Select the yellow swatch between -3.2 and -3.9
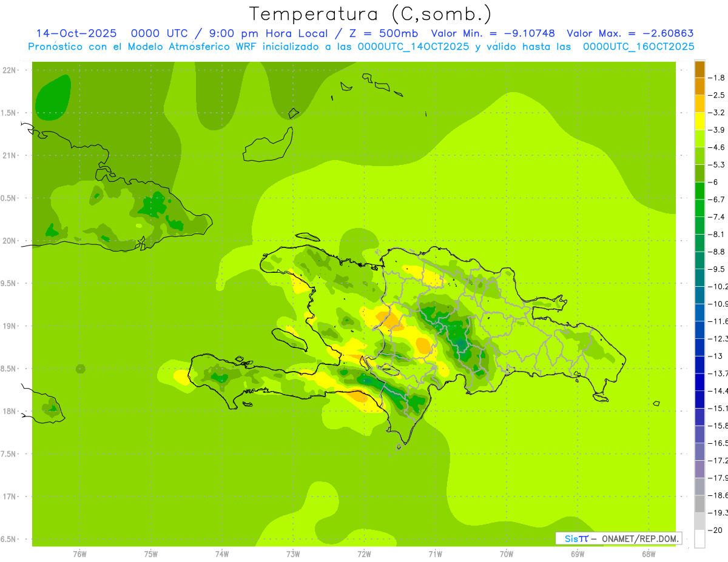This screenshot has width=728, height=562. [x=699, y=121]
